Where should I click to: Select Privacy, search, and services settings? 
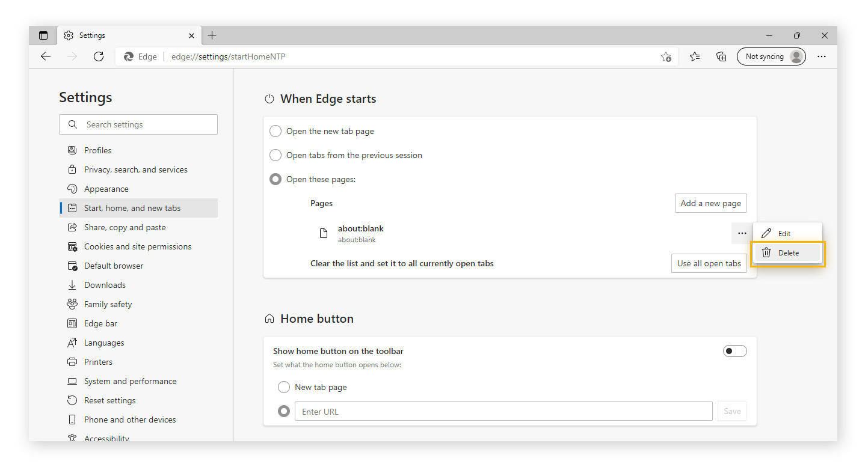pos(135,169)
